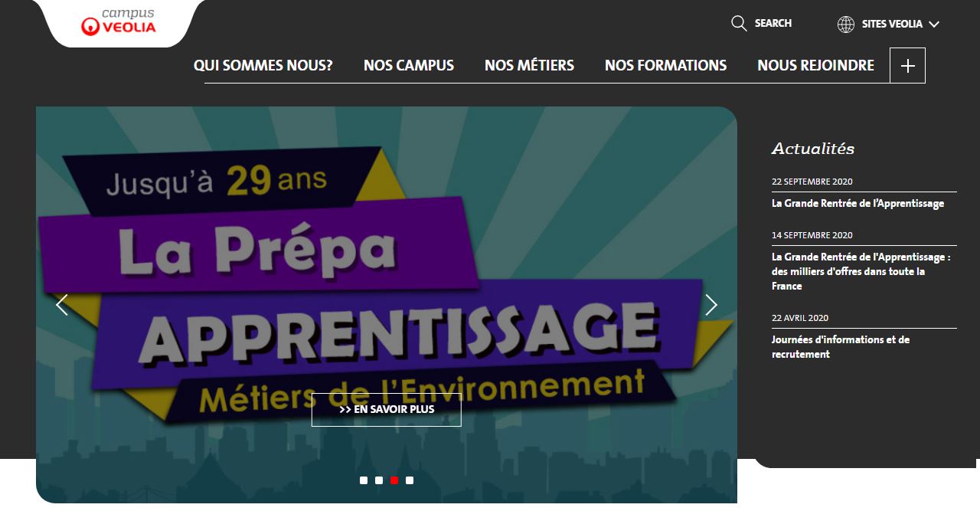Screen dimensions: 980x511
Task: Advance carousel with right arrow
Action: (x=711, y=305)
